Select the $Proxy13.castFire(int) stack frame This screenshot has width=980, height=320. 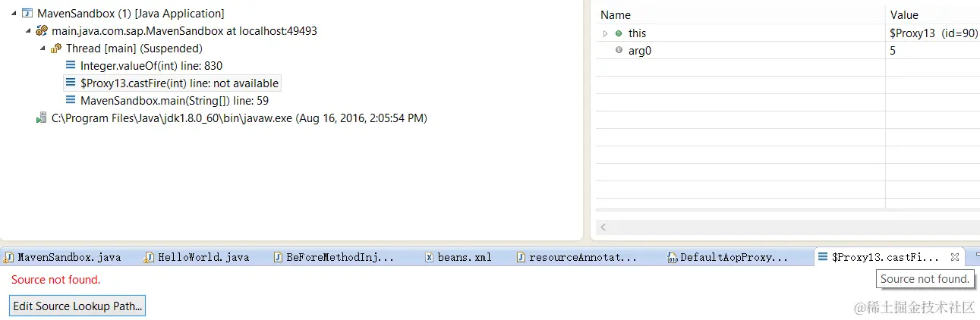pyautogui.click(x=179, y=83)
